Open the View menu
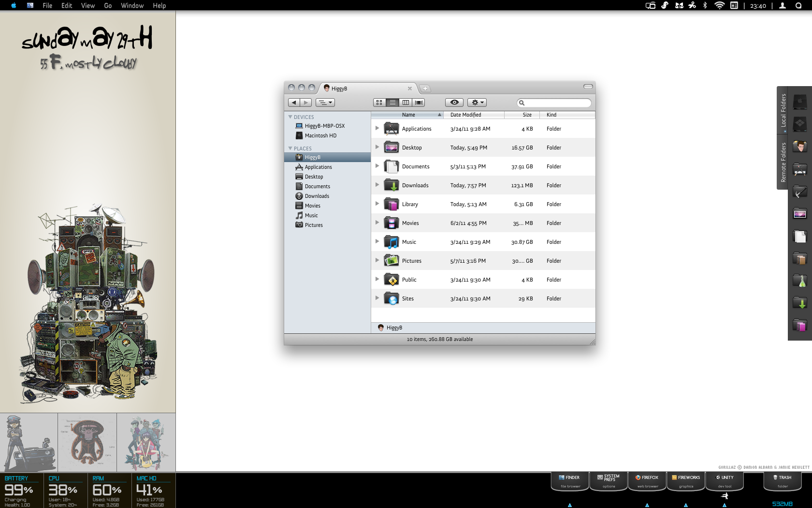This screenshot has height=508, width=812. pos(88,5)
